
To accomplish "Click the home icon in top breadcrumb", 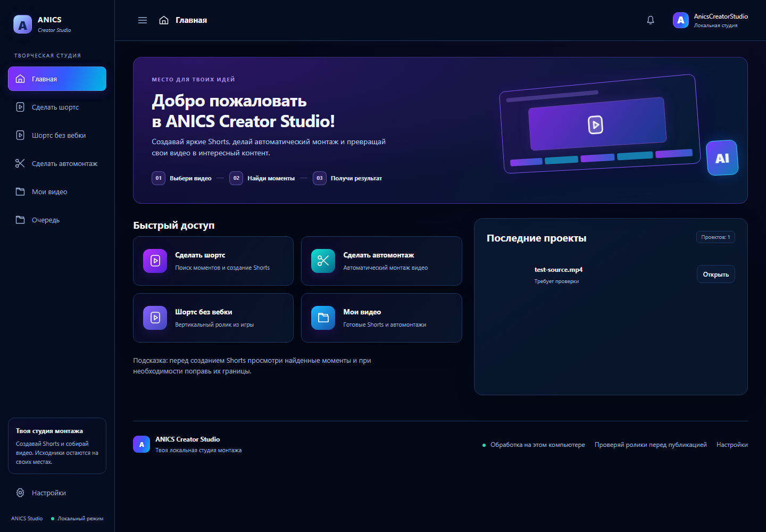I will click(x=164, y=20).
